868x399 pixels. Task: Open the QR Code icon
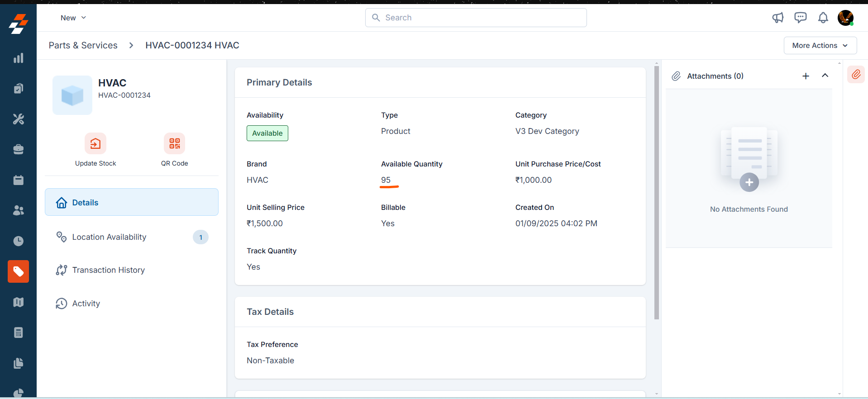175,144
